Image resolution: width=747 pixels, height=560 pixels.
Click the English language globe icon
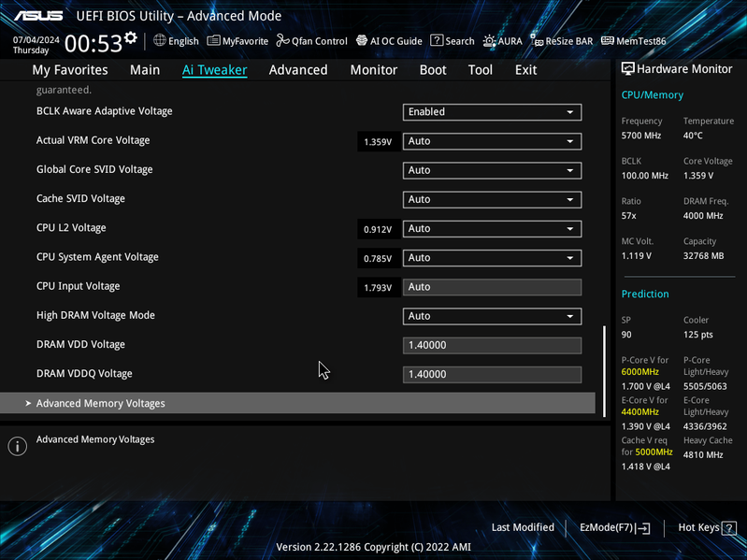[x=160, y=40]
